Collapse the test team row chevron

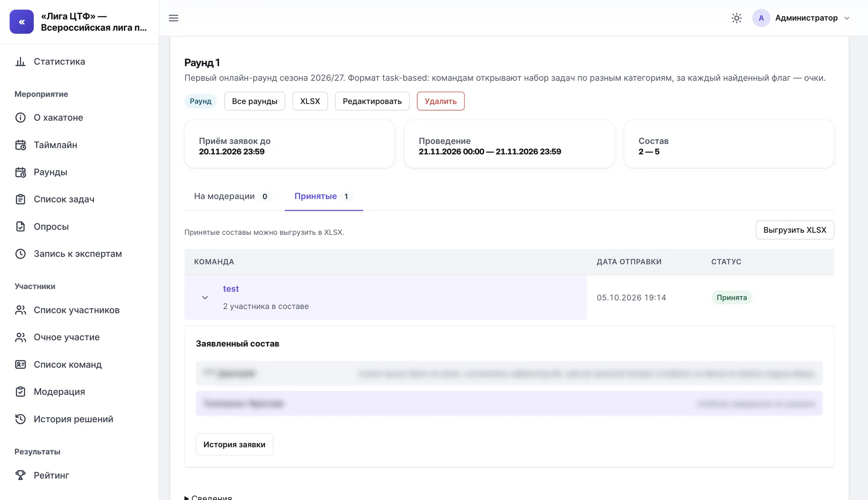point(205,297)
